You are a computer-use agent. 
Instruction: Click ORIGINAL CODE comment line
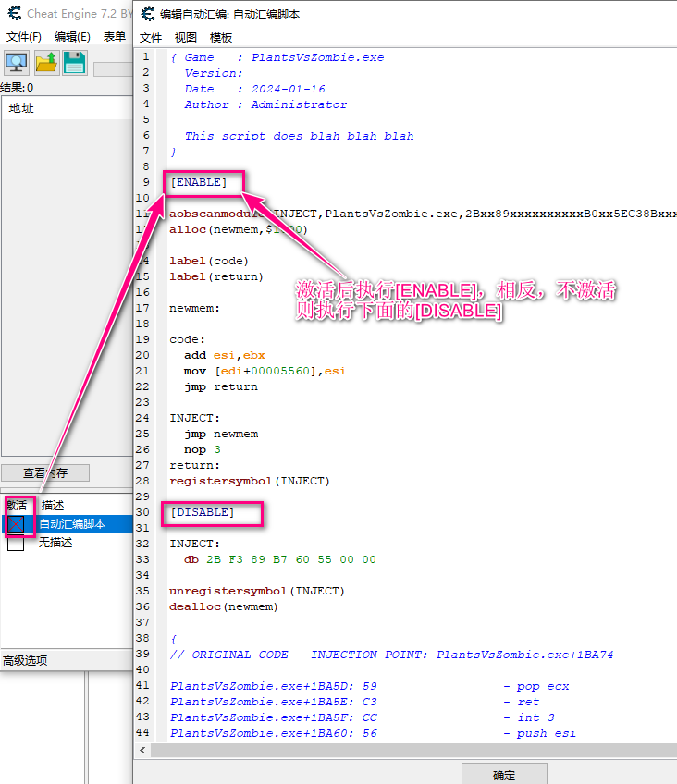point(391,655)
